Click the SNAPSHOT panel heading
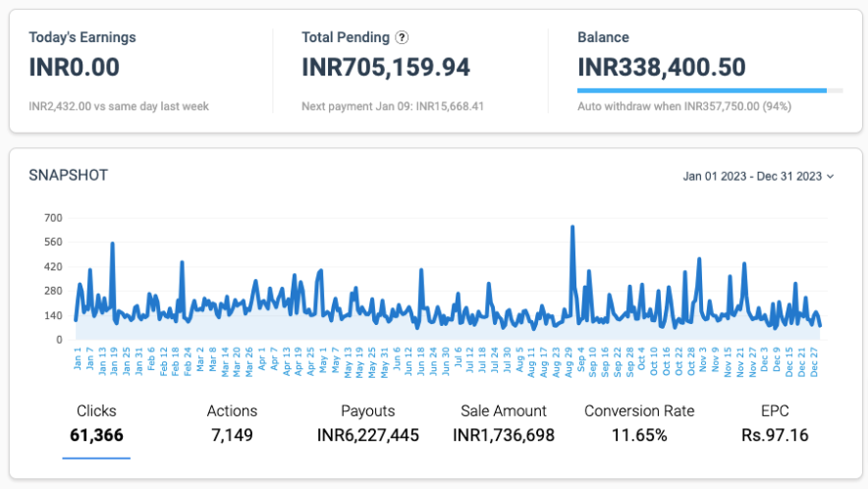 coord(68,176)
